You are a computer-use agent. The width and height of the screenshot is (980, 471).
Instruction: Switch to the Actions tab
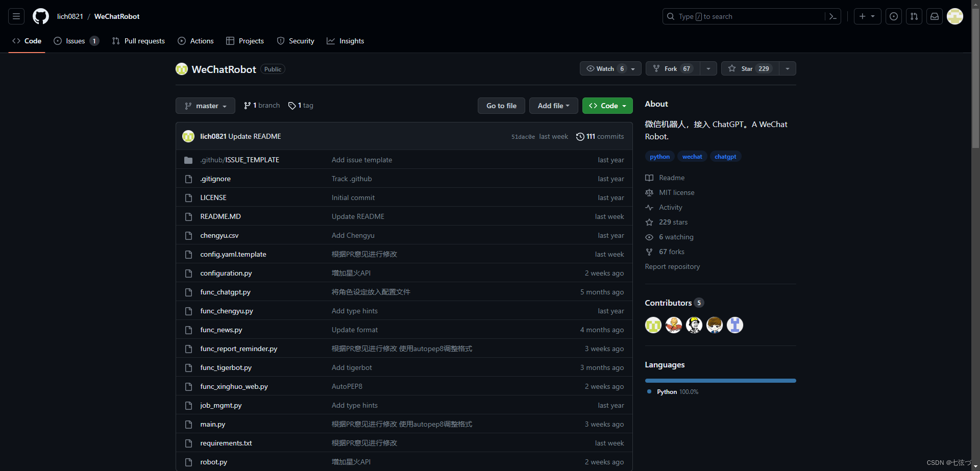[195, 41]
